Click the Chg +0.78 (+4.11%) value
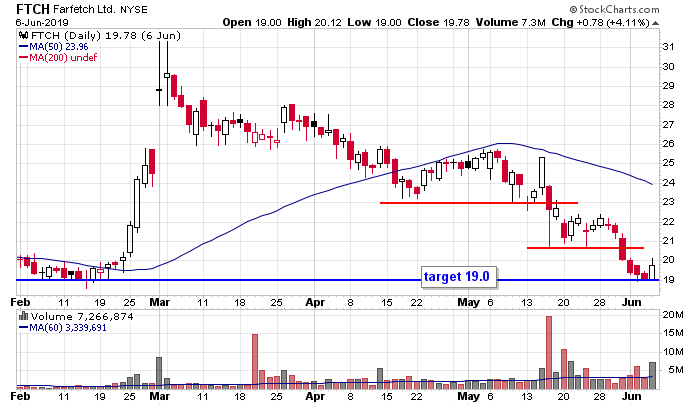The image size is (700, 405). 600,22
